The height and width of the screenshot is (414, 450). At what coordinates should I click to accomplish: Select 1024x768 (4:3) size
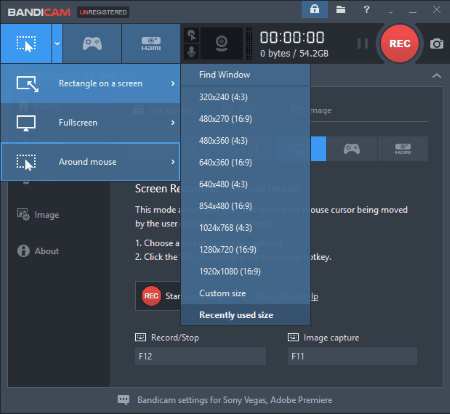[x=245, y=228]
